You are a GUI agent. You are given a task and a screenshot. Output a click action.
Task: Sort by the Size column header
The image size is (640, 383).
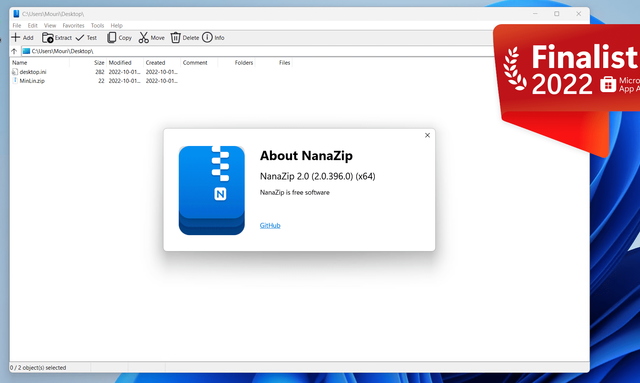coord(88,62)
